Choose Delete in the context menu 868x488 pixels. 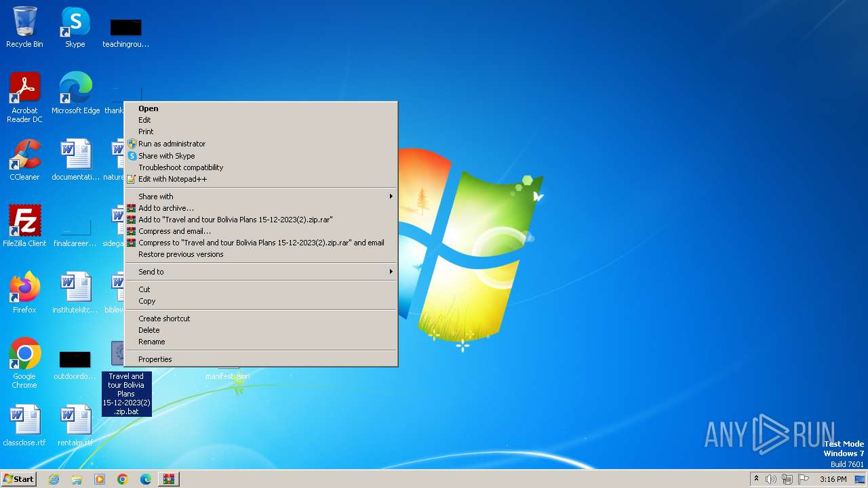[x=261, y=330]
